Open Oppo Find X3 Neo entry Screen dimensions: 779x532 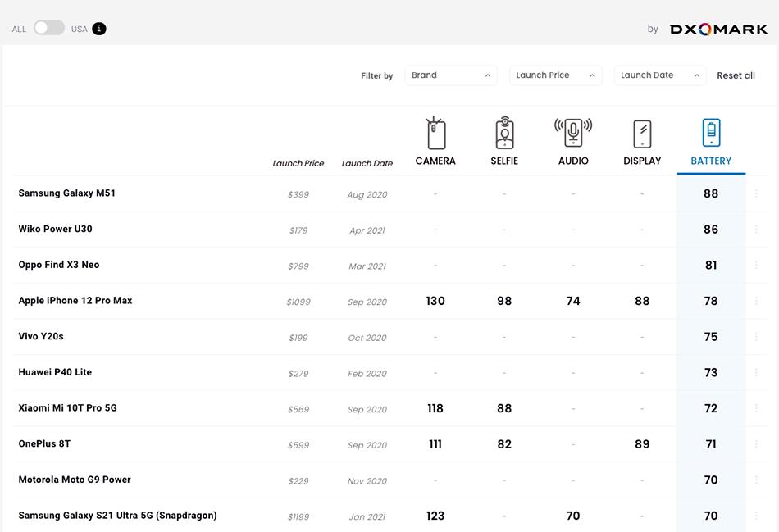[x=59, y=265]
